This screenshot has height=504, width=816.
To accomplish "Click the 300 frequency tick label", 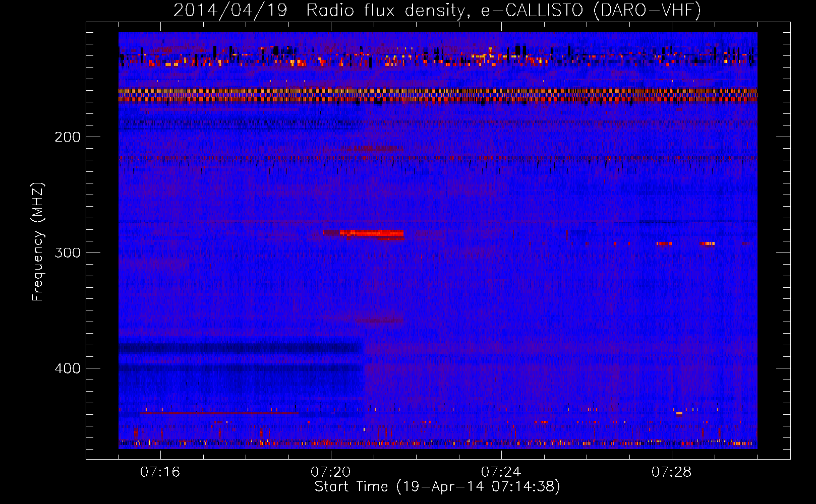I will click(68, 253).
